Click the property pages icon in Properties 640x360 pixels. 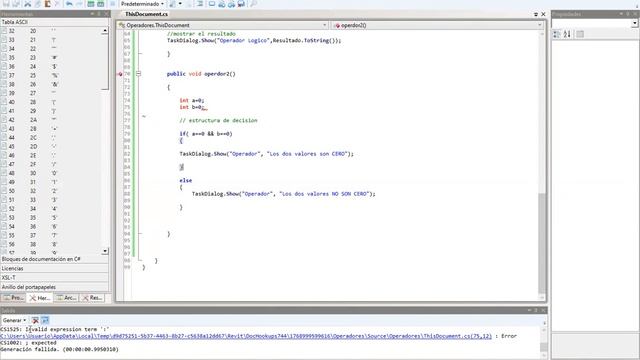[580, 34]
